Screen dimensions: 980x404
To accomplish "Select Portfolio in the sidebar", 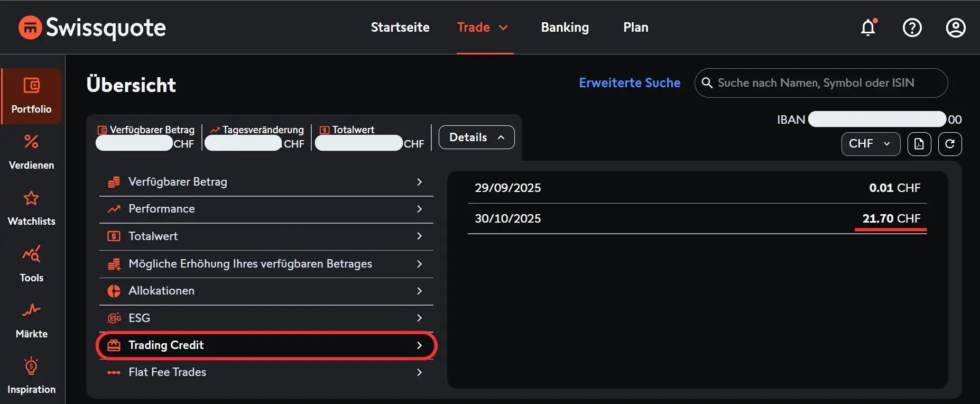I will [32, 96].
